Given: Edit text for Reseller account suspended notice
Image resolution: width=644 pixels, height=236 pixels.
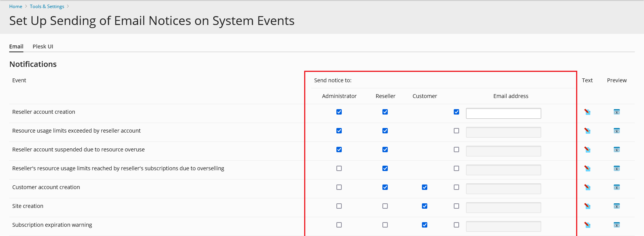Looking at the screenshot, I should (587, 150).
